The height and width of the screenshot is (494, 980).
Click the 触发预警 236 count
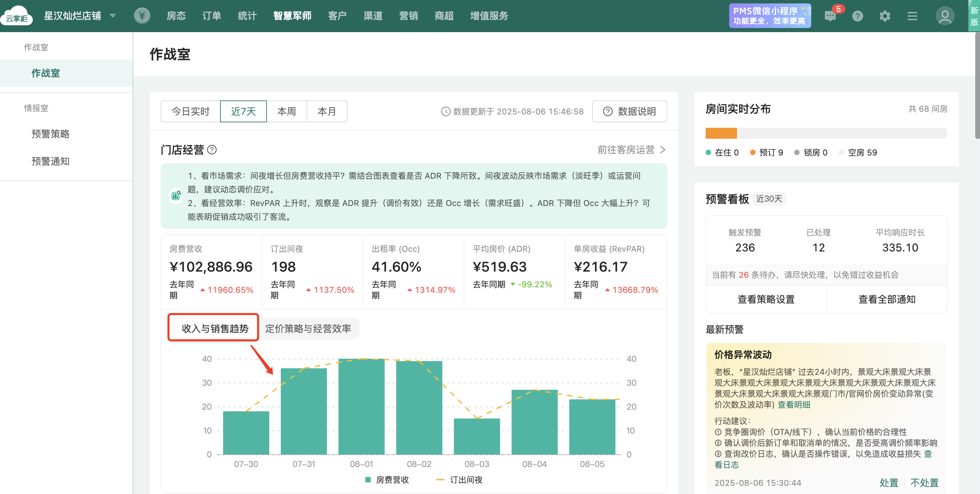pyautogui.click(x=745, y=248)
